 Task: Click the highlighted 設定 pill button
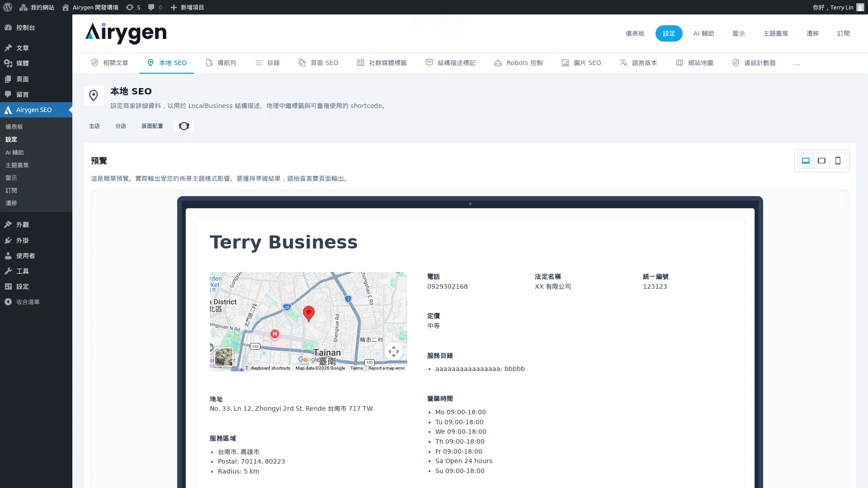(x=669, y=33)
